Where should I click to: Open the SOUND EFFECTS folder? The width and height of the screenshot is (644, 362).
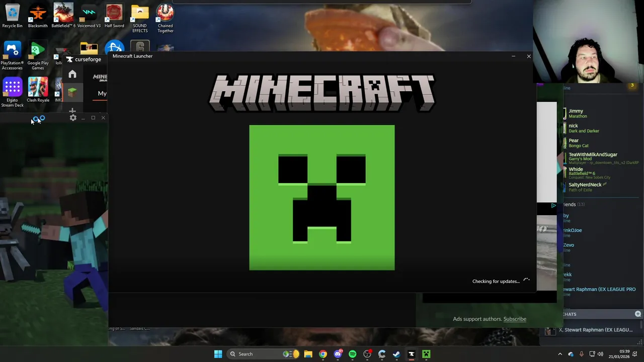pos(140,19)
